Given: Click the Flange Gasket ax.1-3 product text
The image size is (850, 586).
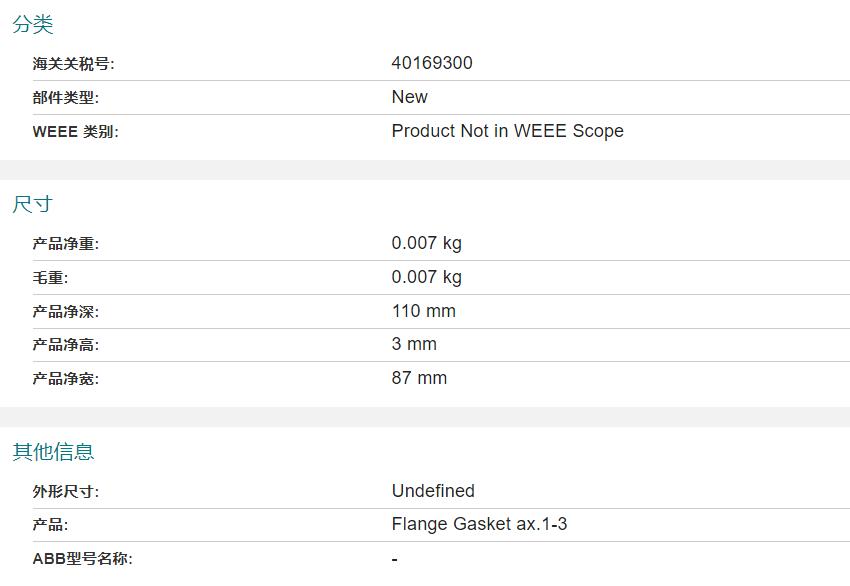Looking at the screenshot, I should pos(479,524).
